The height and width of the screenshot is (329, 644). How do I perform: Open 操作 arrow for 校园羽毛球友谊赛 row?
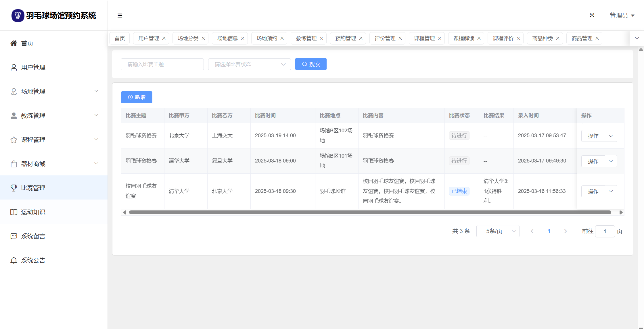click(611, 191)
